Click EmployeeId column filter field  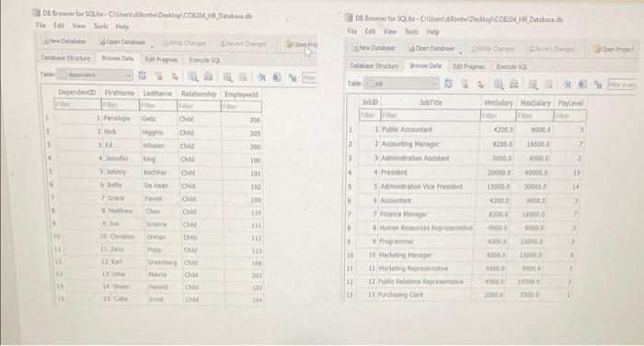click(241, 107)
